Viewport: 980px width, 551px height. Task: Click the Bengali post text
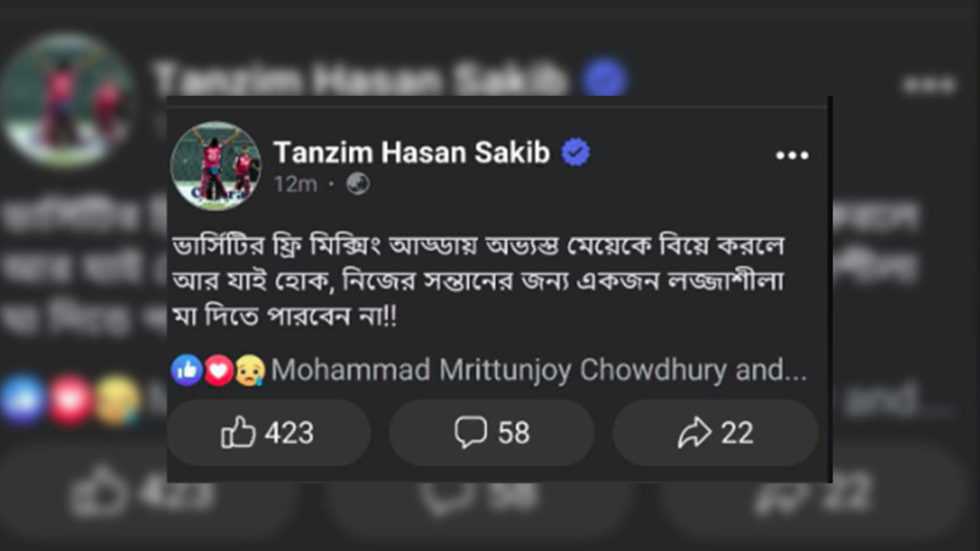coord(479,281)
